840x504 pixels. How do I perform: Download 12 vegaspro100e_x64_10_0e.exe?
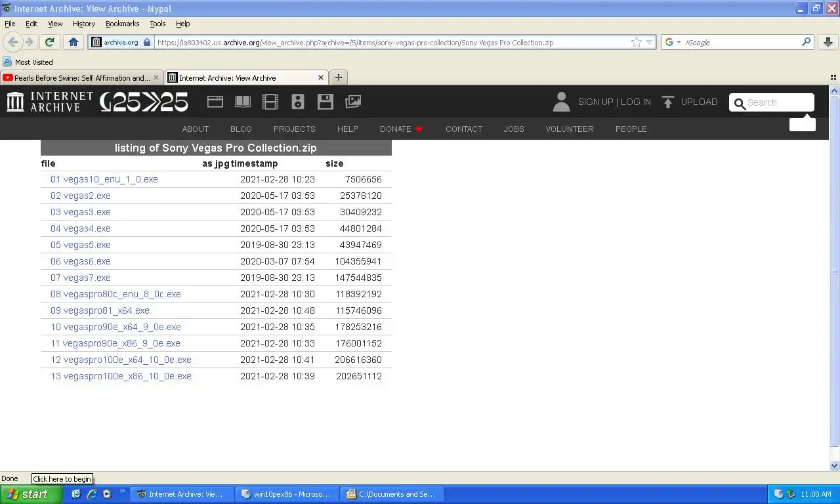click(x=121, y=360)
